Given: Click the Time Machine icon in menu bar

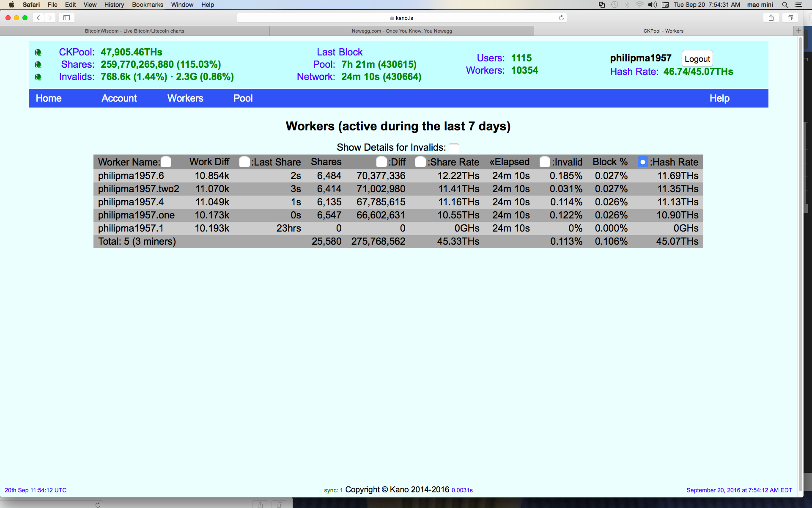Looking at the screenshot, I should tap(614, 5).
